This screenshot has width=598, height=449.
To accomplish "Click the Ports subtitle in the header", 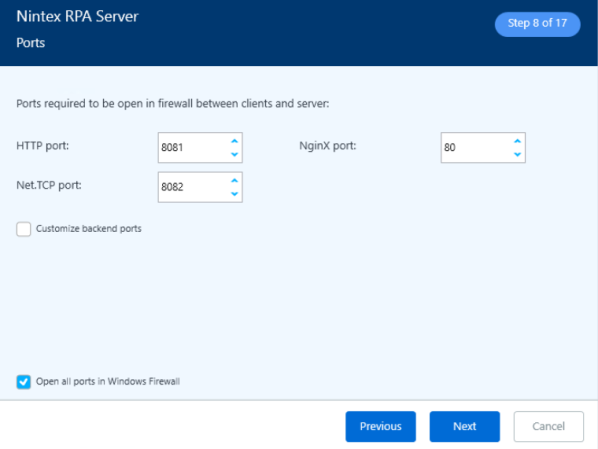I will pos(31,43).
